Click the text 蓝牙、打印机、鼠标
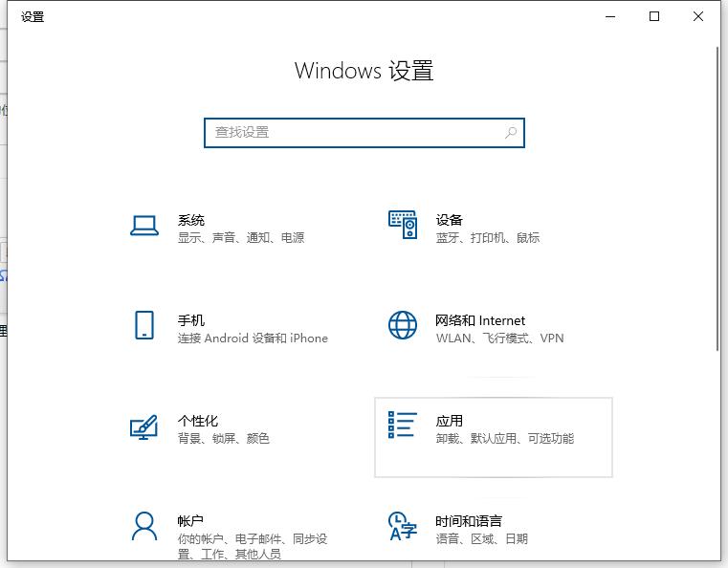 pyautogui.click(x=488, y=237)
